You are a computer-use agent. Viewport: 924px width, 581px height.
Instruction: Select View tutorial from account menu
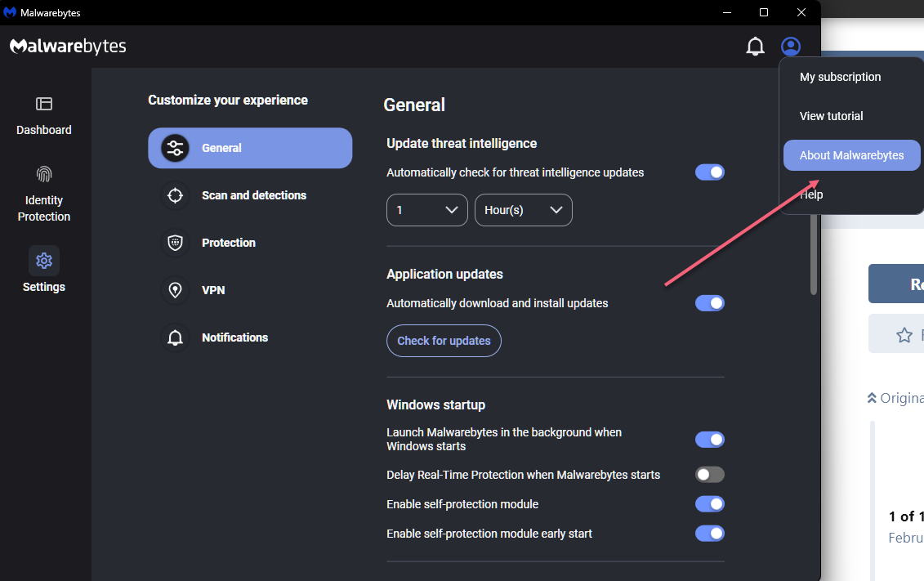click(x=832, y=116)
